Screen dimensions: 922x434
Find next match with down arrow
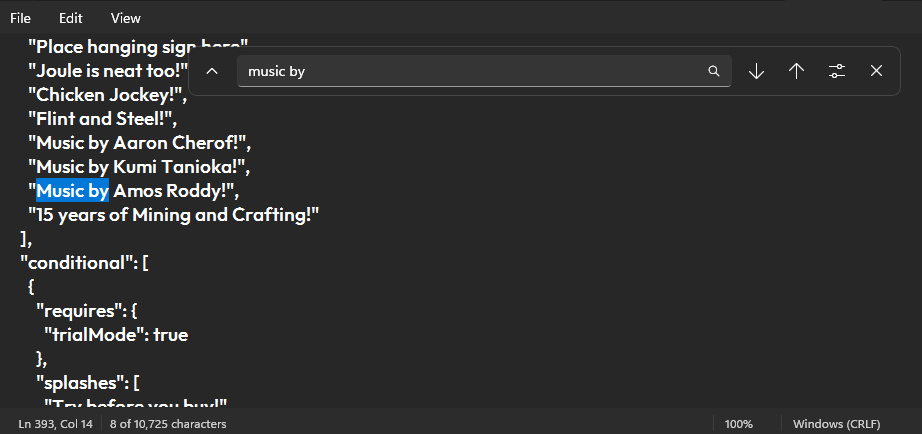(756, 71)
